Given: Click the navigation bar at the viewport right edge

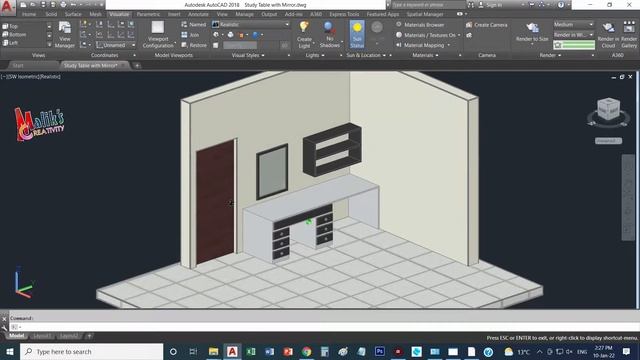Looking at the screenshot, I should 628,198.
